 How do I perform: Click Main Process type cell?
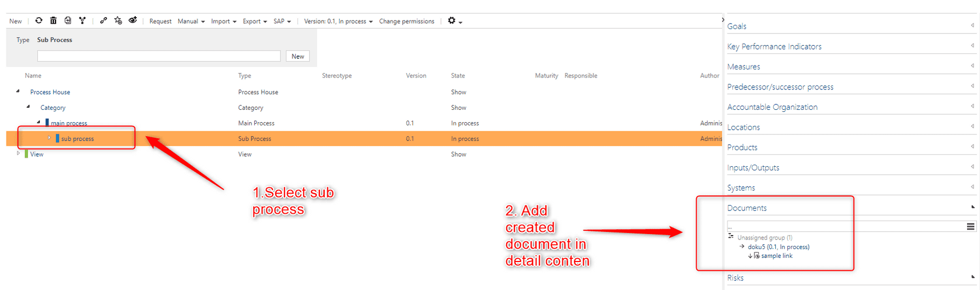(256, 123)
